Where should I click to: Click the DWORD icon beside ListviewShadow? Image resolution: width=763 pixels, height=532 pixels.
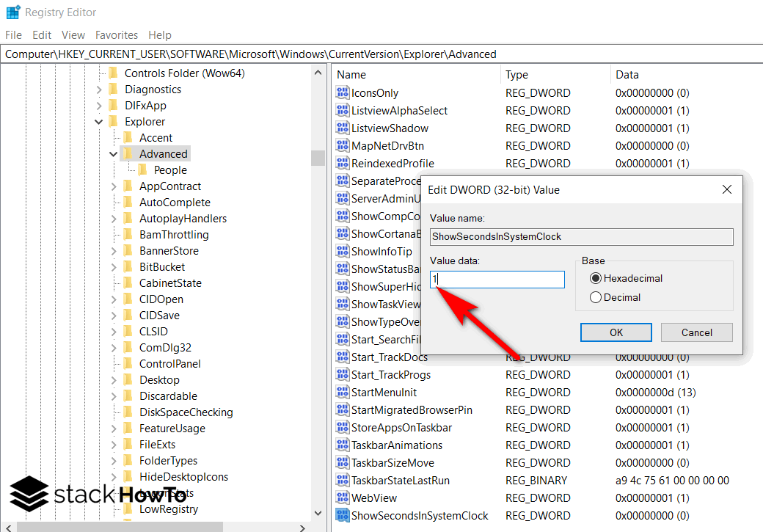(x=342, y=128)
